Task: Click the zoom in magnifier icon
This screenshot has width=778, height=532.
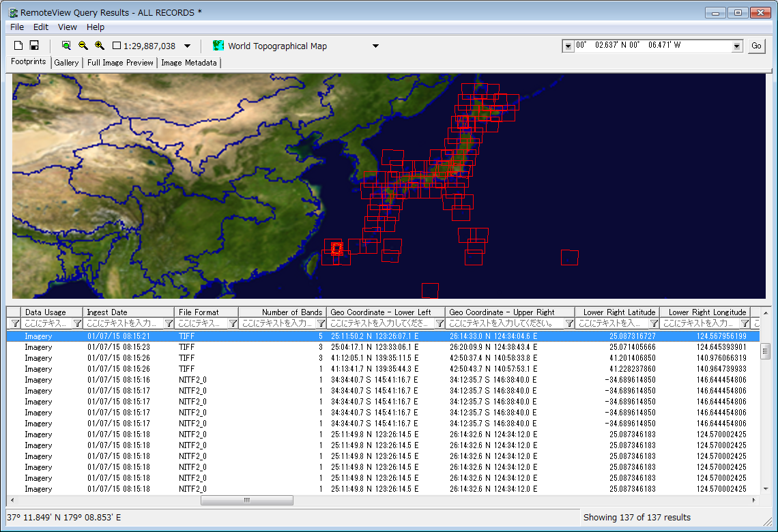Action: pos(100,46)
